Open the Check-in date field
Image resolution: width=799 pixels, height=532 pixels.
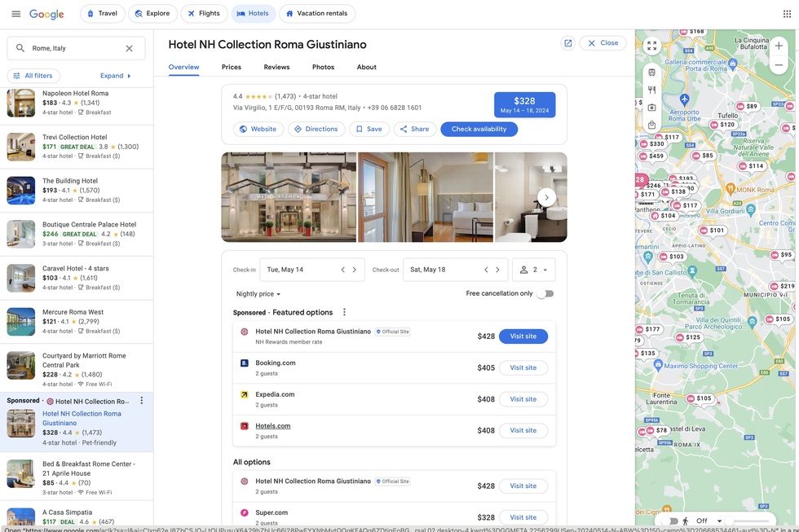(x=311, y=270)
